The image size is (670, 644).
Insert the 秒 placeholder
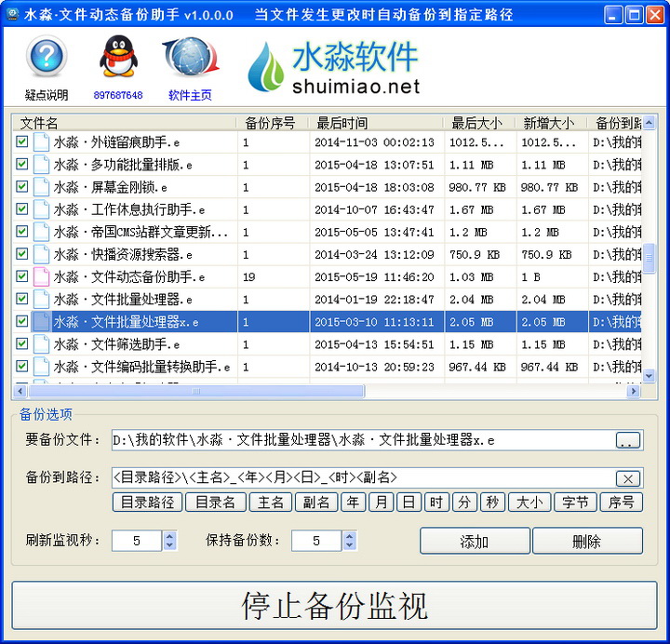pos(492,503)
